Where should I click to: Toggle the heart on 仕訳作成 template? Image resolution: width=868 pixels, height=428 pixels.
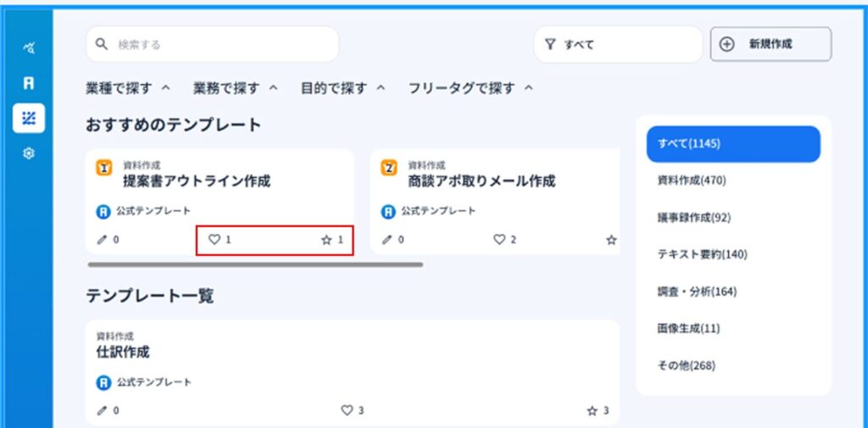click(x=346, y=410)
